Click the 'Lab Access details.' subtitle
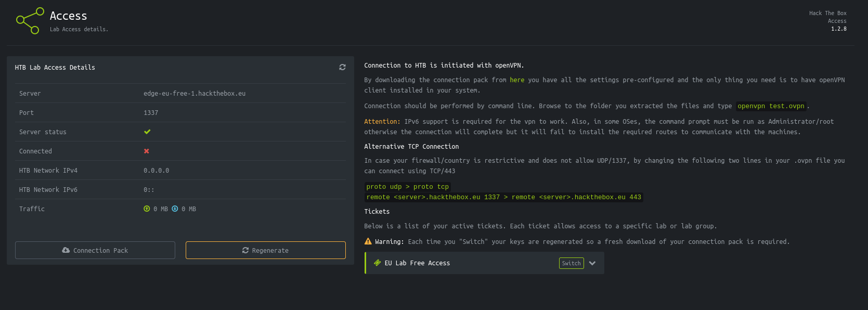 click(79, 30)
